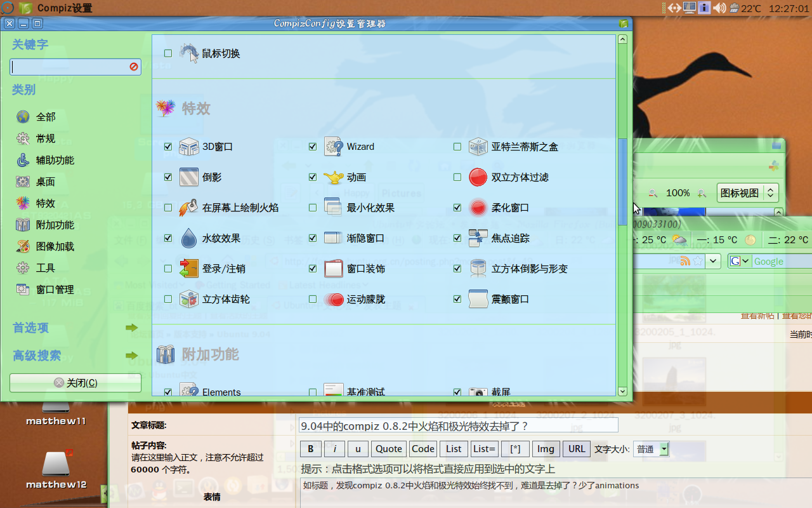The image size is (812, 508).
Task: Open the 双立方体过滤 red ball icon
Action: (x=478, y=177)
